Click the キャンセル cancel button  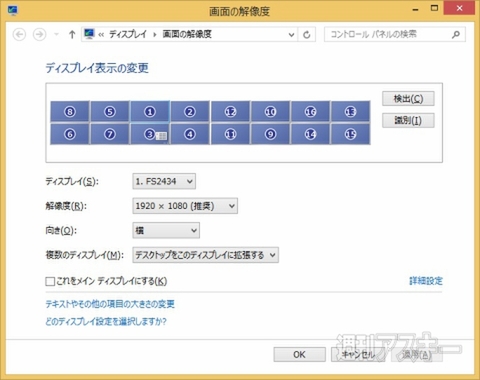(x=357, y=355)
